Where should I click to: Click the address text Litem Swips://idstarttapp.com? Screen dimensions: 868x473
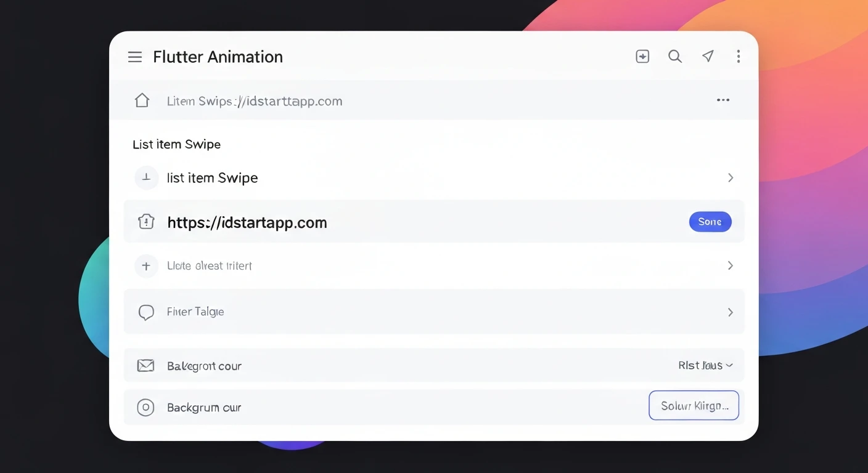(255, 101)
